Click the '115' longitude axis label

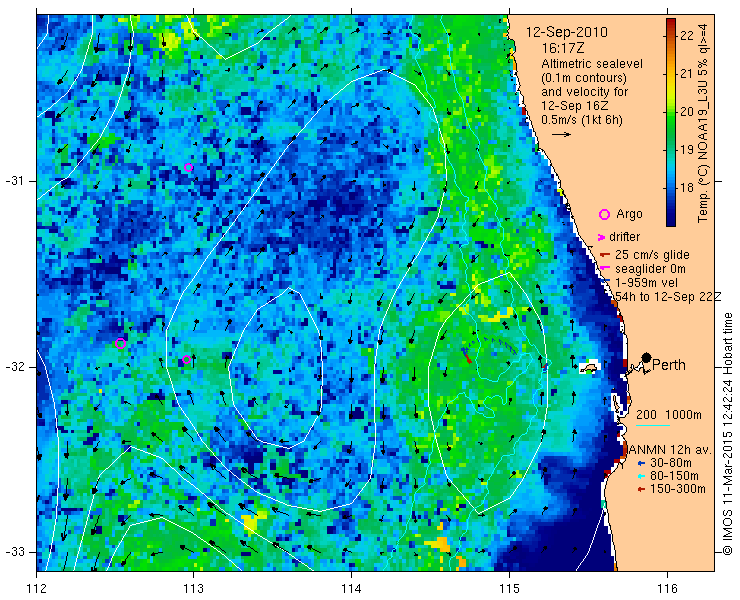(509, 588)
